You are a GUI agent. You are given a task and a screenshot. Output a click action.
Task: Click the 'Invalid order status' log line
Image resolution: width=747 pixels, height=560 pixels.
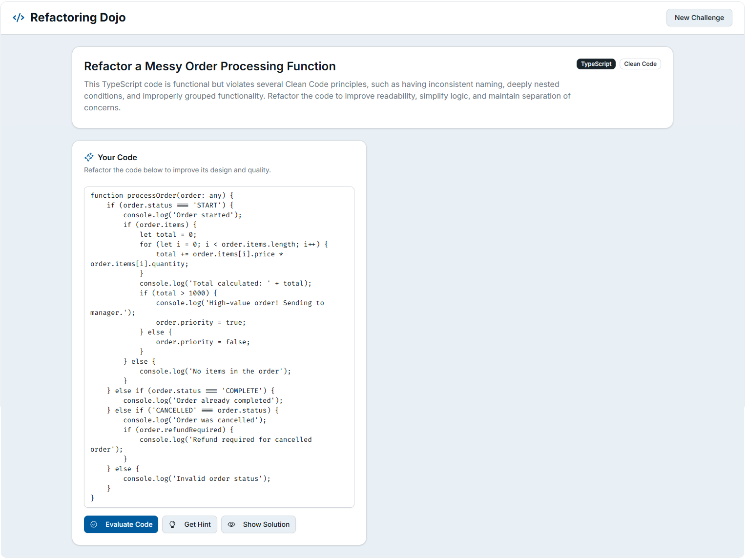(197, 478)
